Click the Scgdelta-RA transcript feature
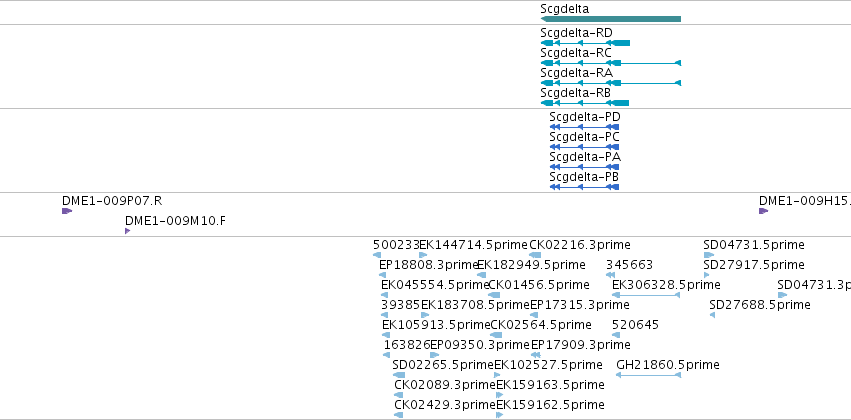 [x=611, y=83]
